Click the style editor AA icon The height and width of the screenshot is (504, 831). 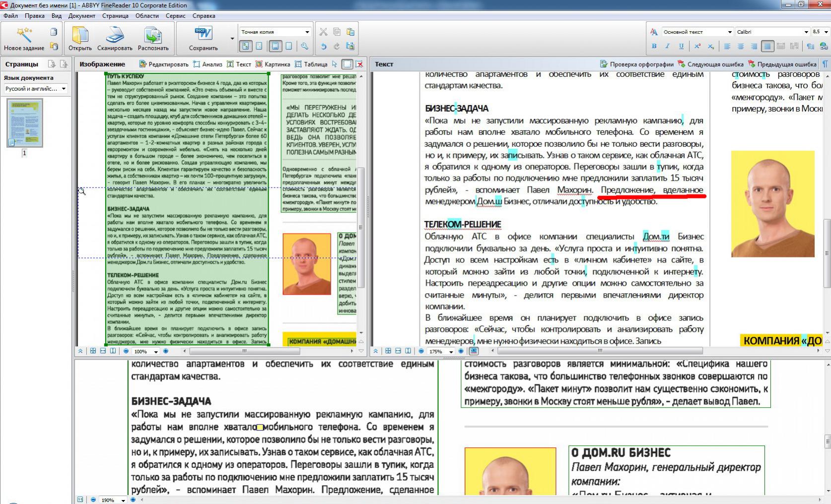654,32
